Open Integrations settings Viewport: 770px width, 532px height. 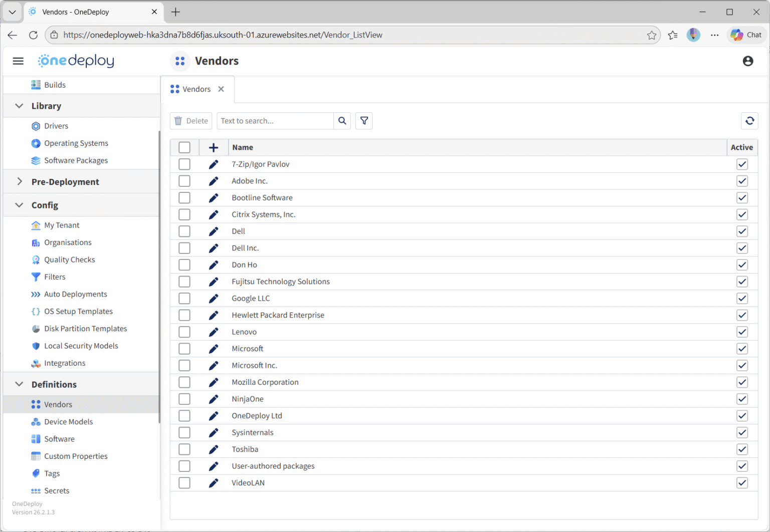pos(65,363)
